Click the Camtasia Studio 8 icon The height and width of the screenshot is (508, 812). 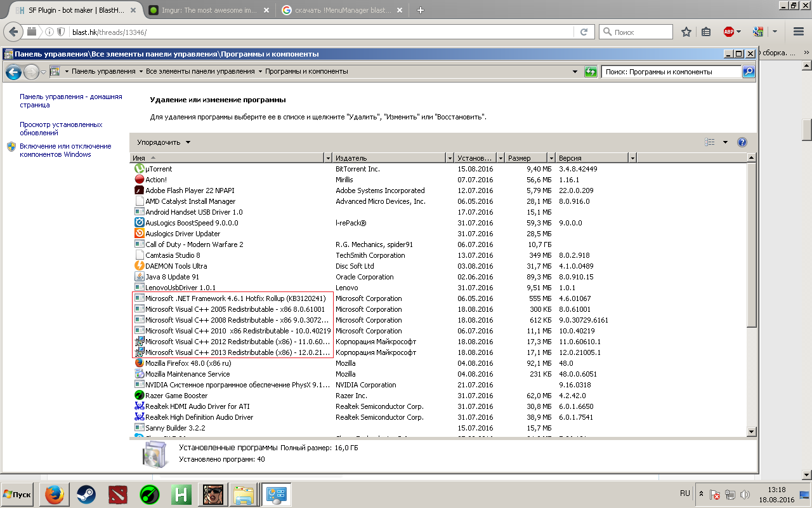[140, 255]
